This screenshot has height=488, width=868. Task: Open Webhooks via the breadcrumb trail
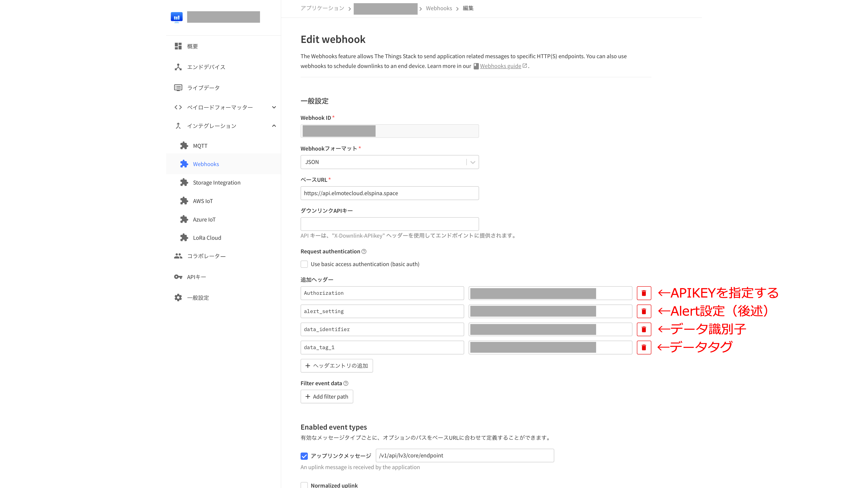pyautogui.click(x=439, y=8)
